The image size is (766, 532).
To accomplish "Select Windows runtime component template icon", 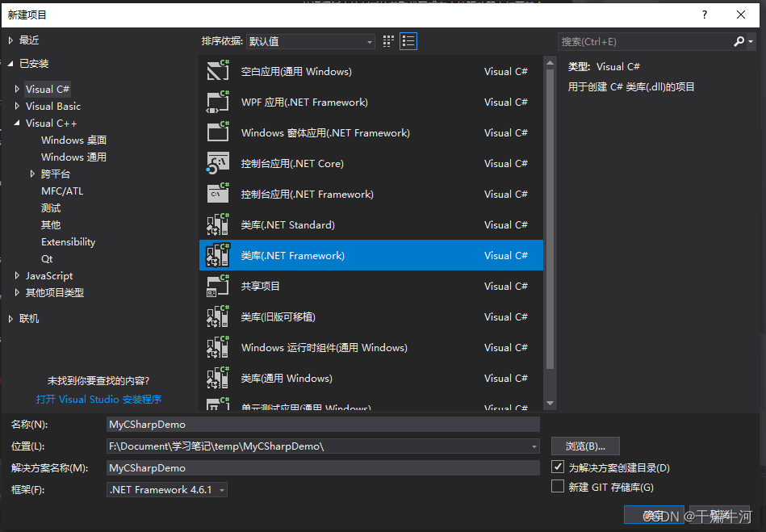I will [218, 347].
